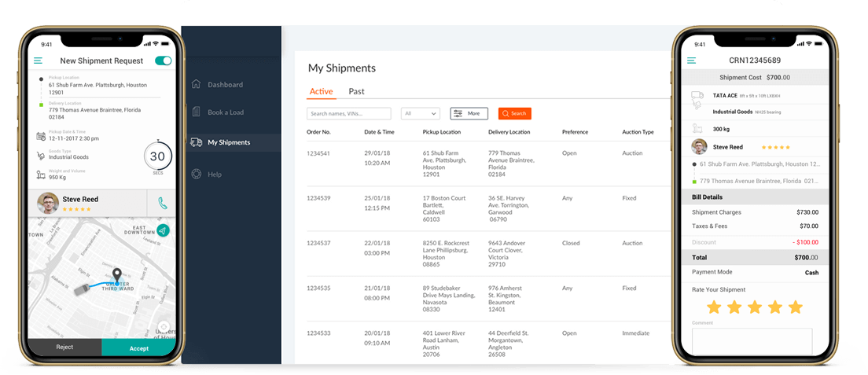Switch to the Active shipments tab
The height and width of the screenshot is (375, 868).
click(x=321, y=91)
